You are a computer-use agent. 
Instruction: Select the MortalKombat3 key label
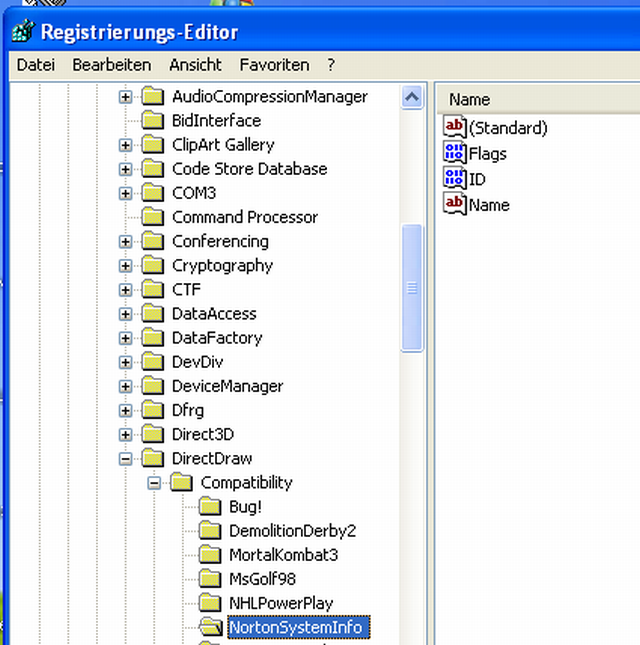pos(283,555)
